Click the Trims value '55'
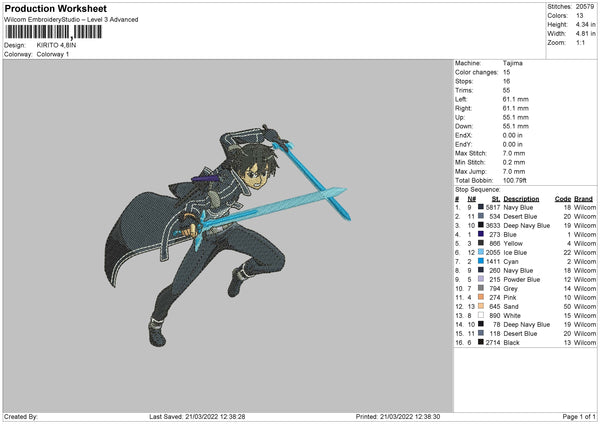600x424 pixels. [506, 90]
